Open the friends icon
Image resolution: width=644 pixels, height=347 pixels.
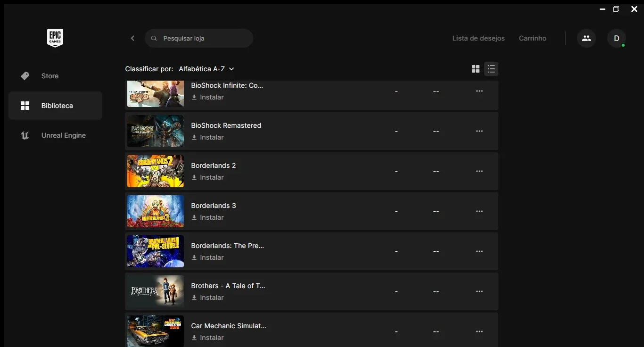coord(586,38)
